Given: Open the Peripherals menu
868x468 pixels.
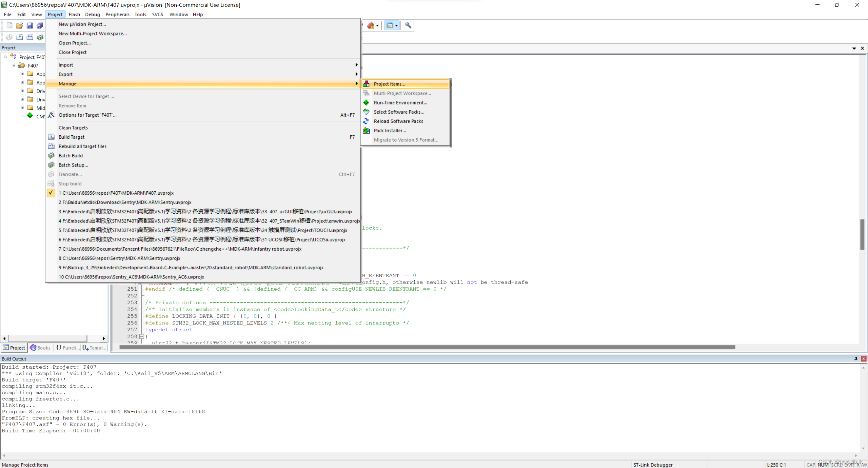Looking at the screenshot, I should point(117,15).
